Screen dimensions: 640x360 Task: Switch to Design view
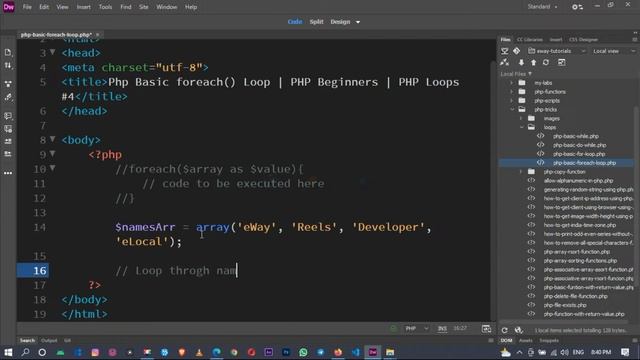(x=340, y=22)
